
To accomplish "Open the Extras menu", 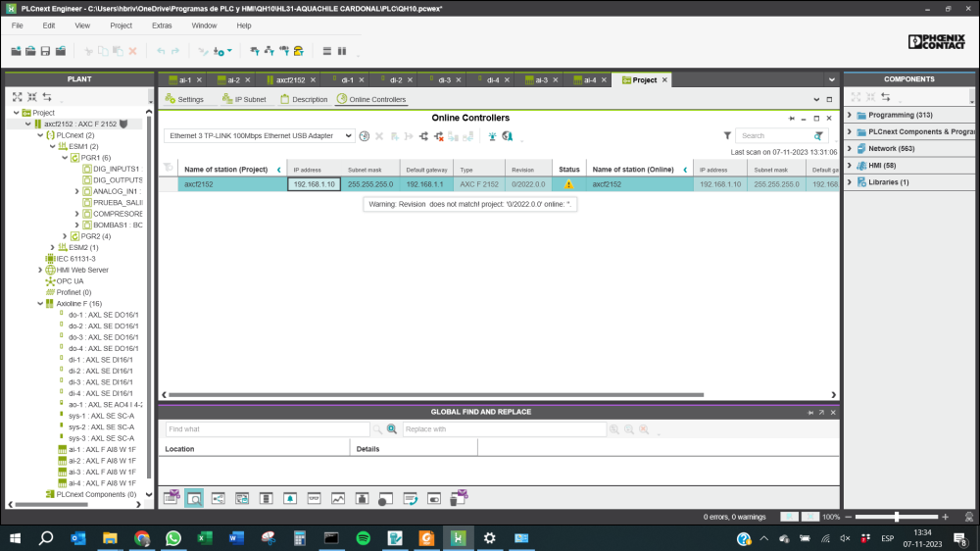I will tap(162, 25).
